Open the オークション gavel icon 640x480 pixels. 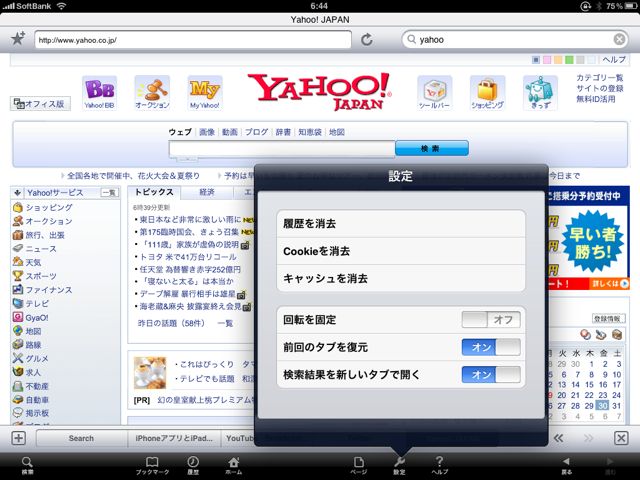[x=152, y=93]
